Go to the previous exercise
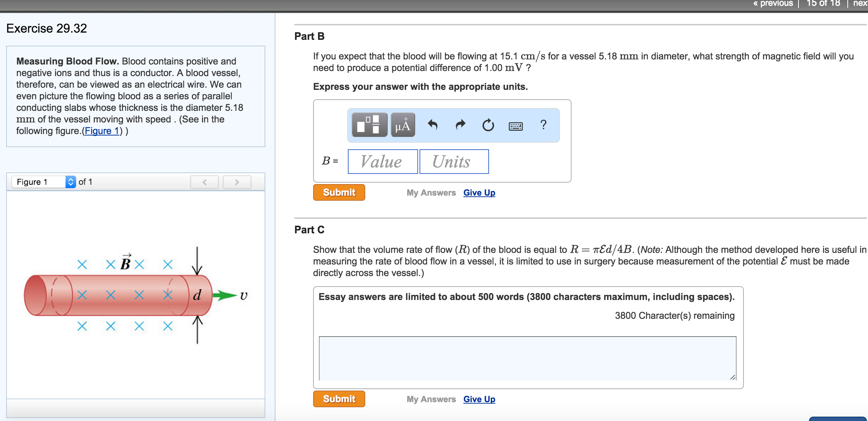 pos(773,4)
